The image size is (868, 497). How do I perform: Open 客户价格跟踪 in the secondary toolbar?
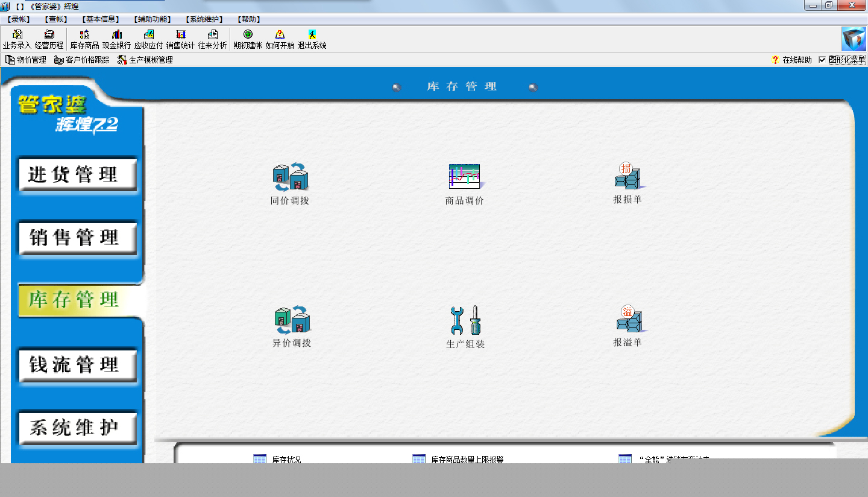tap(82, 60)
